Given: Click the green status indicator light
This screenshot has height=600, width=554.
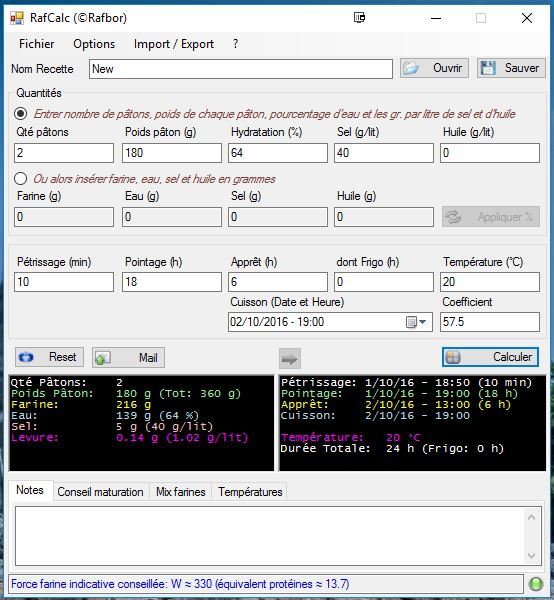Looking at the screenshot, I should (x=536, y=584).
